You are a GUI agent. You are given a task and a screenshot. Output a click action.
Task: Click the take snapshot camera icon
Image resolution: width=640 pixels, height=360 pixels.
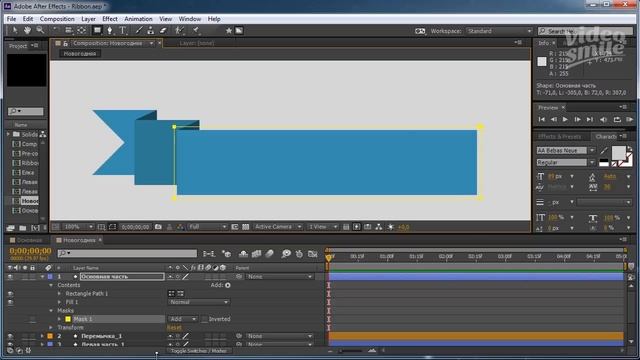coord(158,227)
